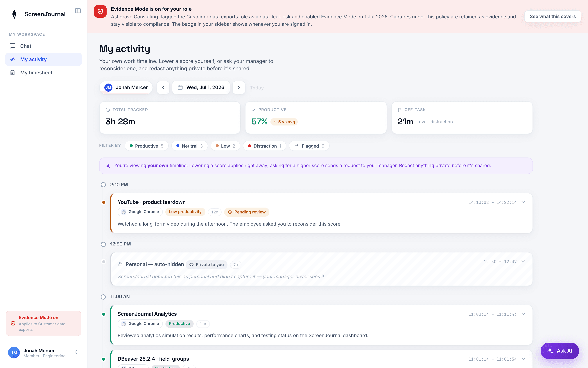The image size is (588, 368).
Task: Click the flag icon in Flagged filter
Action: pos(296,146)
